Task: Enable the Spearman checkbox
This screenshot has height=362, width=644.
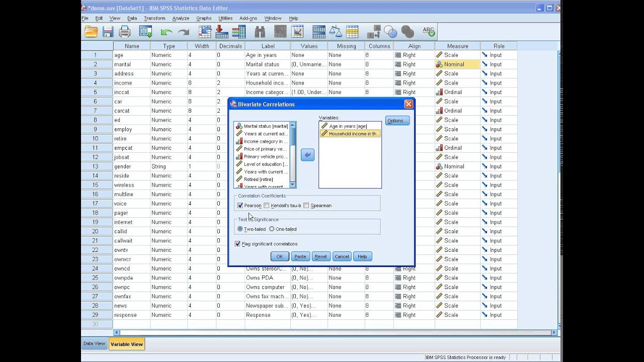Action: point(306,205)
